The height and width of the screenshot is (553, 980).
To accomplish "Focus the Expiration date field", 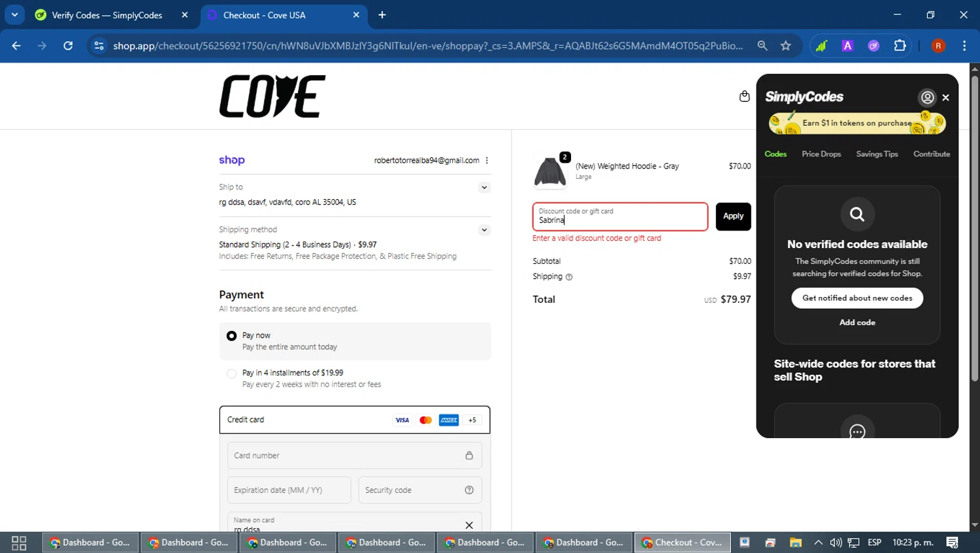I will [x=289, y=490].
